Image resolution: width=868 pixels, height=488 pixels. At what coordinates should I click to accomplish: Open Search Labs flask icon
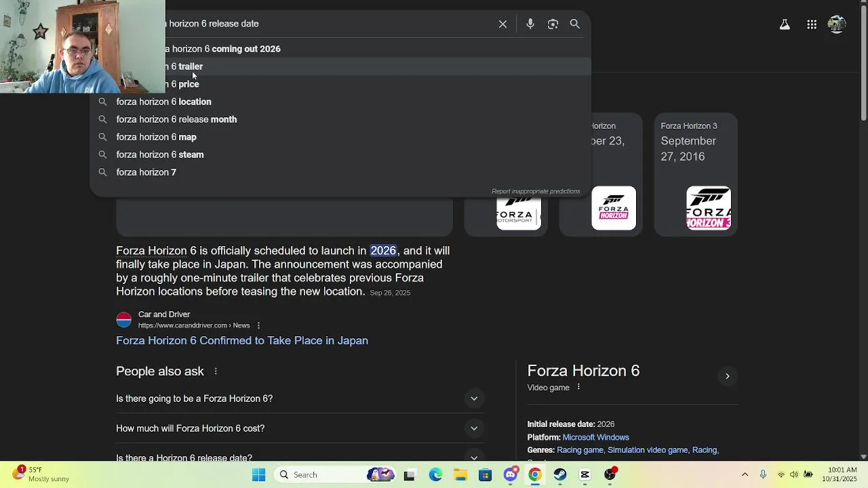[785, 24]
